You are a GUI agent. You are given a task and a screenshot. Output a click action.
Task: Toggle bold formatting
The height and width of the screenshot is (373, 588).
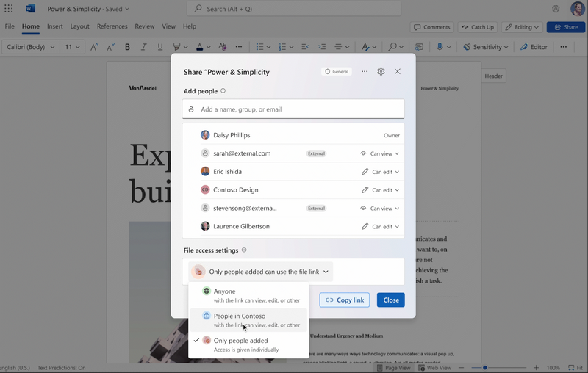[x=127, y=47]
